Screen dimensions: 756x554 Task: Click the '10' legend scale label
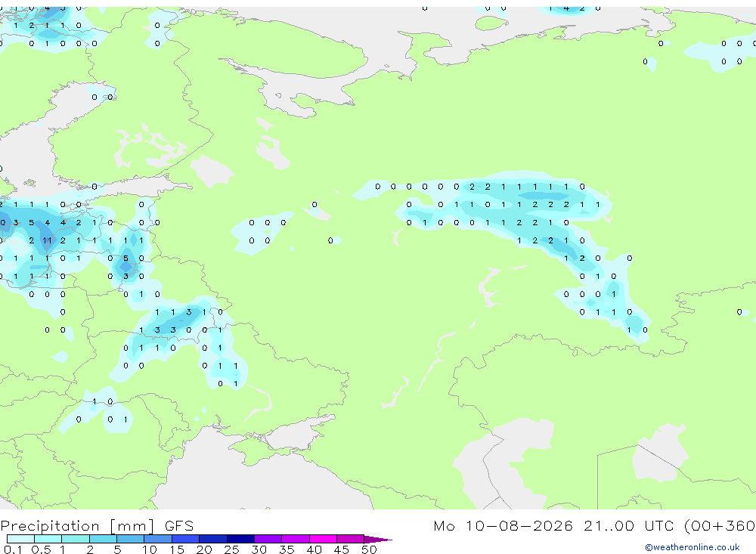coord(150,549)
